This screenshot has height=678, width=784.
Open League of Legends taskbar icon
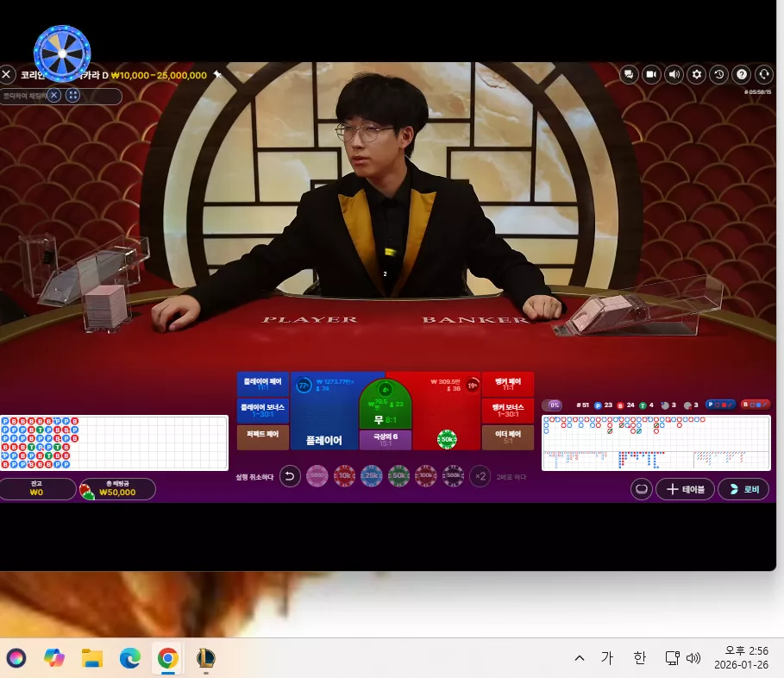(206, 657)
